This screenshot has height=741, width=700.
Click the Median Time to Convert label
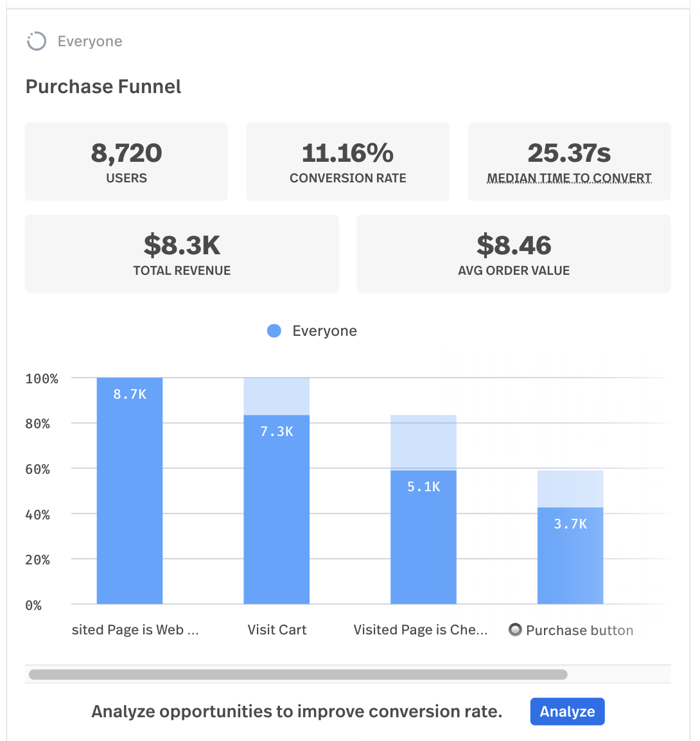[569, 178]
